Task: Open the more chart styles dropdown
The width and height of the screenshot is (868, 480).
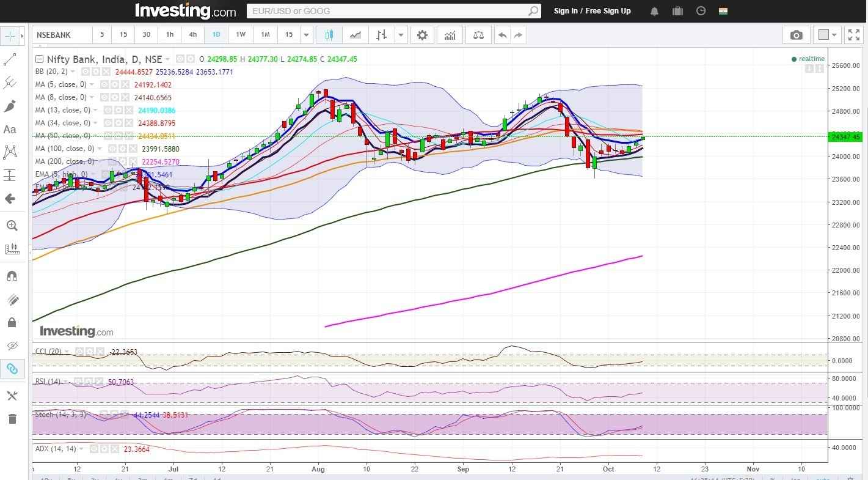Action: coord(401,35)
